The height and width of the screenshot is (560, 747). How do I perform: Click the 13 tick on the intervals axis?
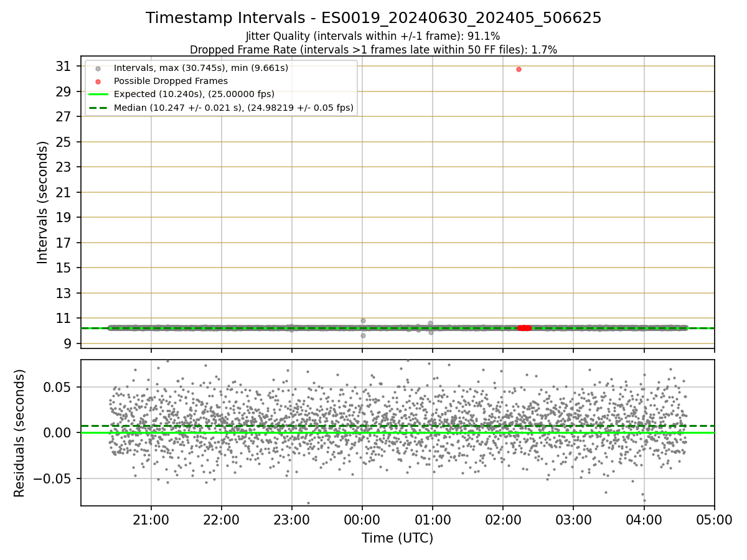coord(63,293)
